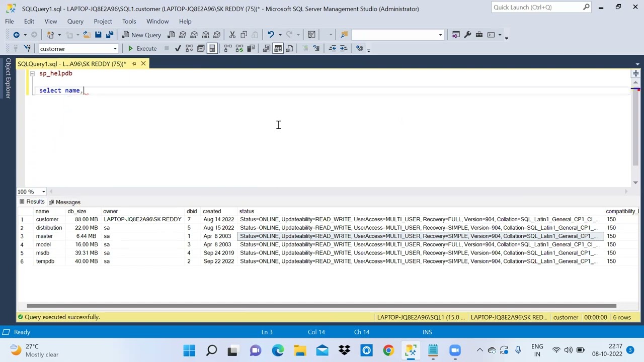Save the query with the Save icon

tap(98, 35)
